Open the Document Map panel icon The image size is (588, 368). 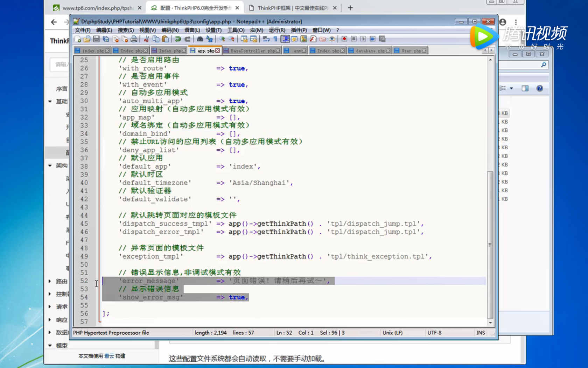(304, 39)
